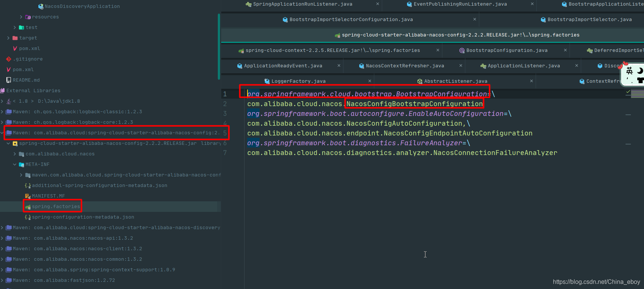The image size is (644, 289).
Task: Click the JDK 1.8 library icon
Action: tap(9, 101)
